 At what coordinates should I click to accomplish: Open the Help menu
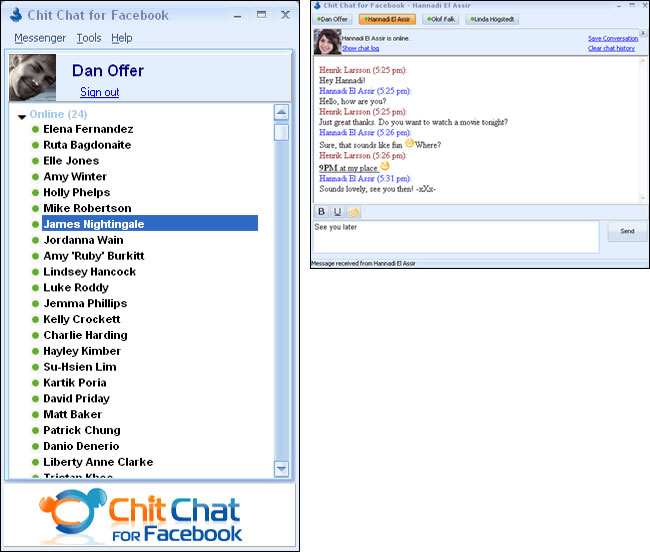[121, 38]
